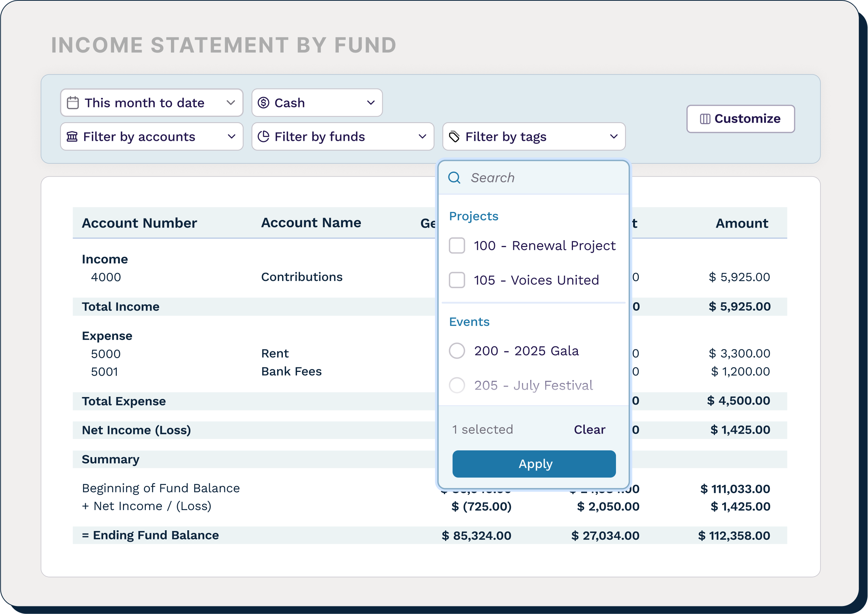Screen dimensions: 868x614
Task: Click the bank icon in accounts filter
Action: (72, 136)
